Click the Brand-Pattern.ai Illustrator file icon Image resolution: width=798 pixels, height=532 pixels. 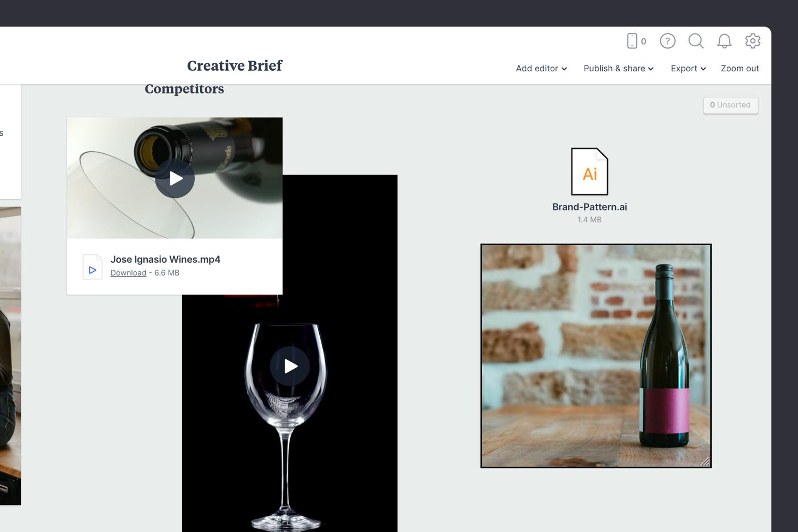click(589, 172)
